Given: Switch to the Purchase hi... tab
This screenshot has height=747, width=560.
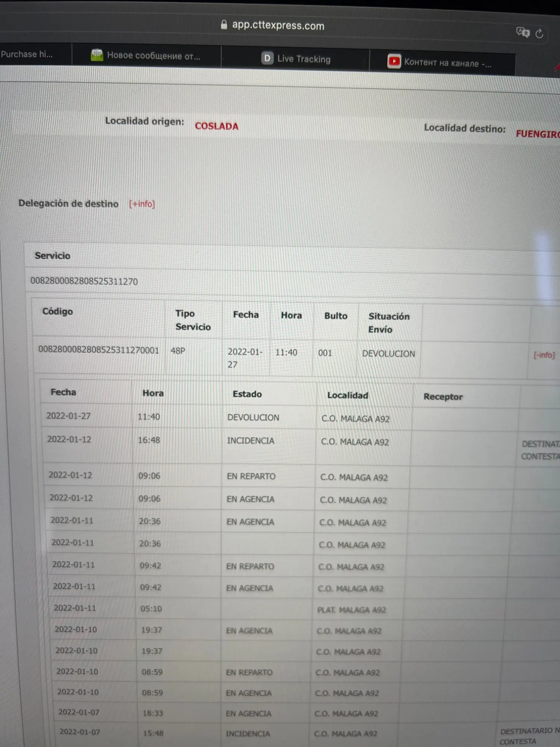Looking at the screenshot, I should click(x=35, y=54).
